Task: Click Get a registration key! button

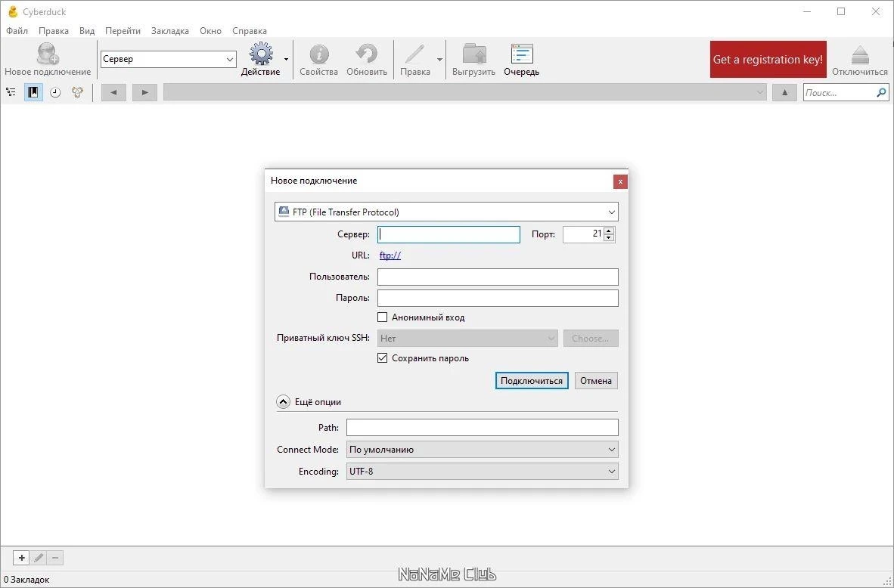Action: pos(768,59)
